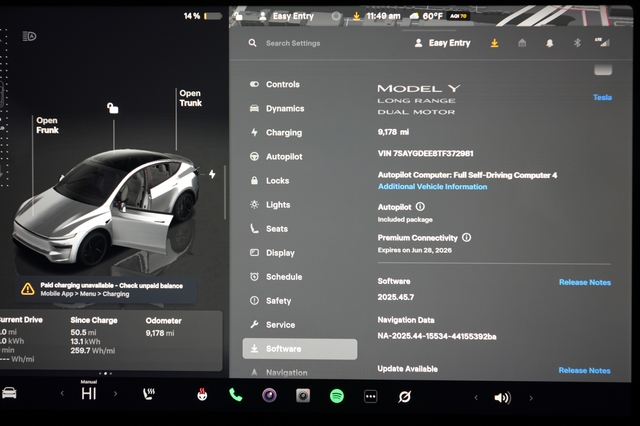The width and height of the screenshot is (640, 426).
Task: Open the Dynamics settings menu
Action: click(x=277, y=108)
